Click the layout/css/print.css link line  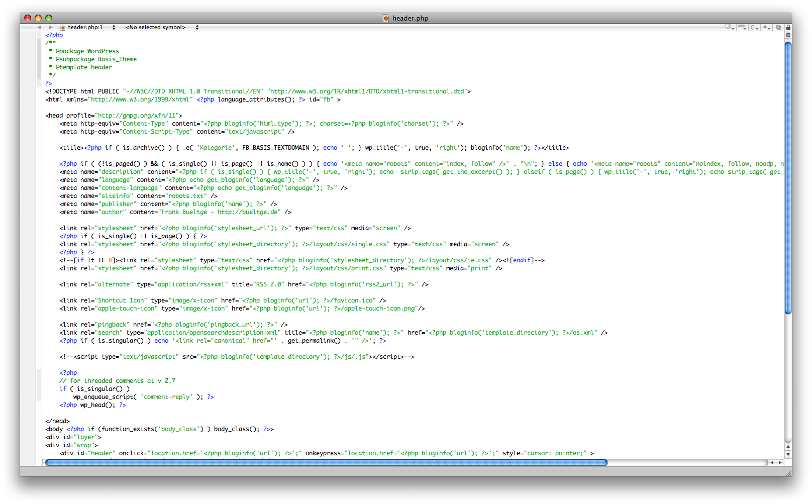pyautogui.click(x=281, y=268)
